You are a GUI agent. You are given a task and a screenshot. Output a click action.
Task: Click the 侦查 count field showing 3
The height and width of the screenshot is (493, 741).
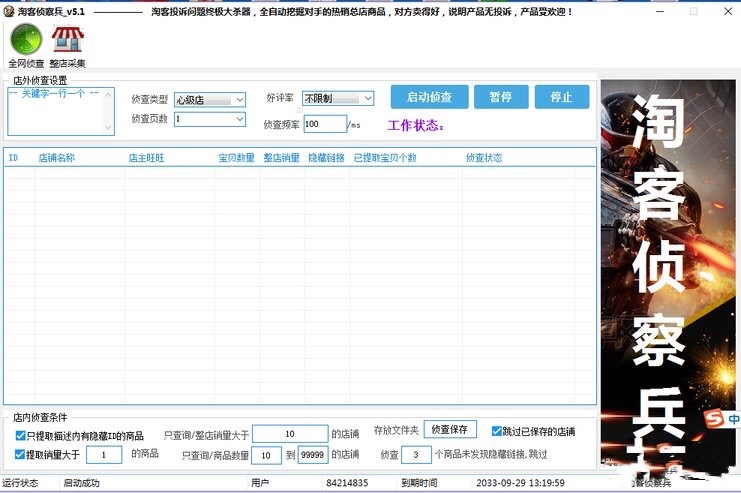tap(416, 455)
